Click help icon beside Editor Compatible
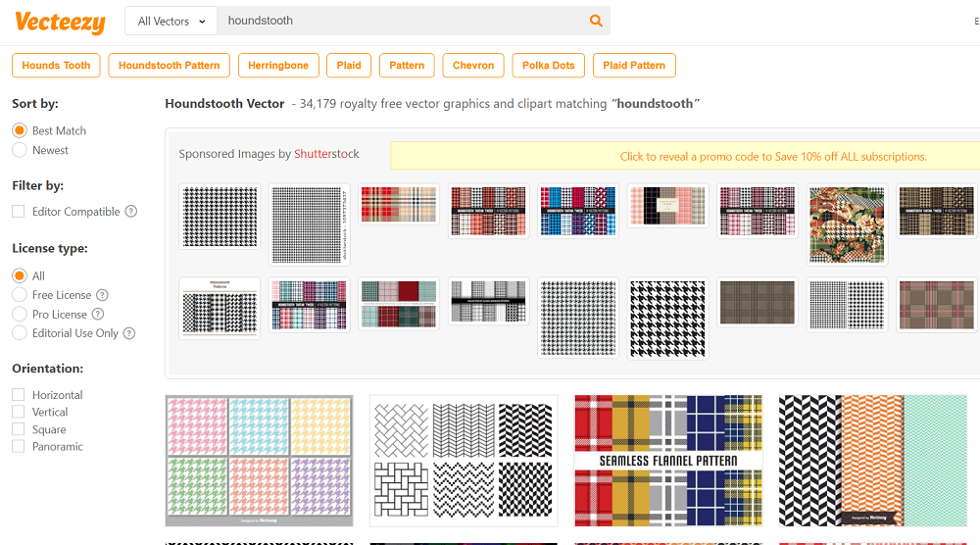Image resolution: width=980 pixels, height=545 pixels. 131,212
